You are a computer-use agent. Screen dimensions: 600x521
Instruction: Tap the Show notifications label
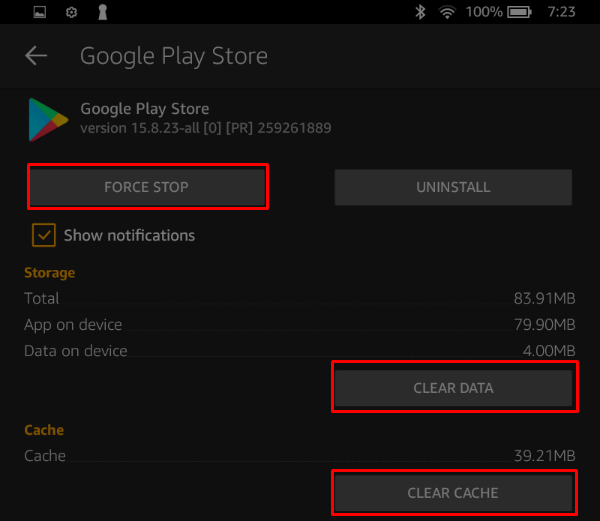tap(129, 235)
